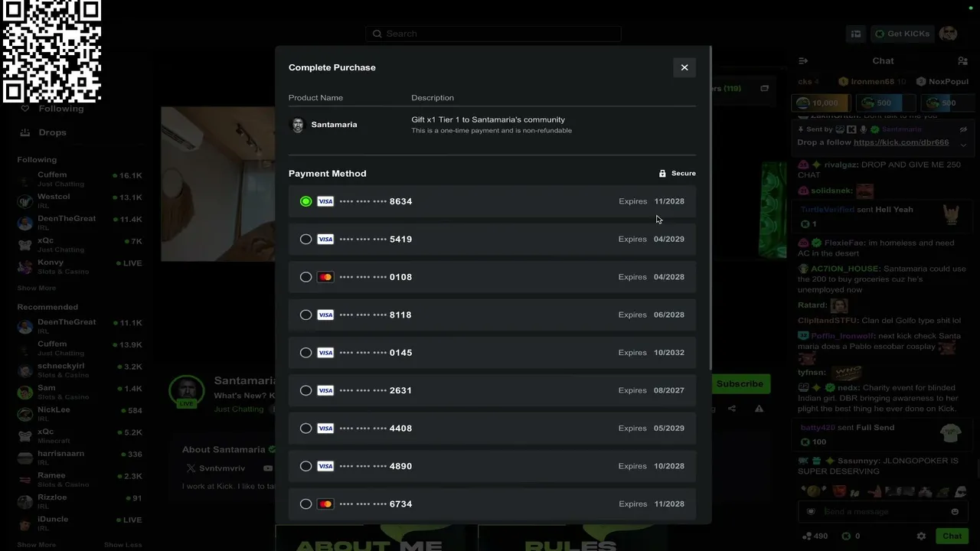Click the Just Chatting category link under Santamaria
Image resolution: width=980 pixels, height=551 pixels.
click(x=239, y=409)
